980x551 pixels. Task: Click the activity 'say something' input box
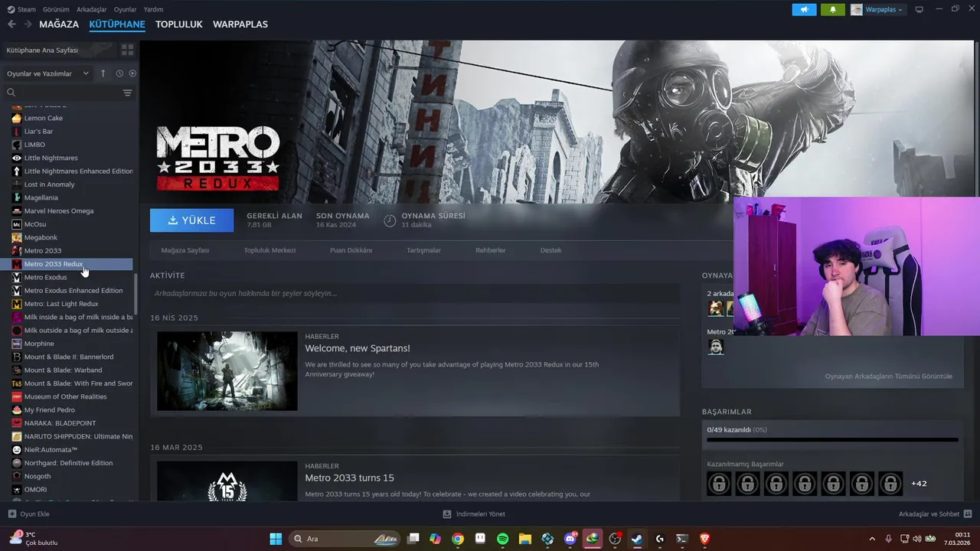[415, 293]
